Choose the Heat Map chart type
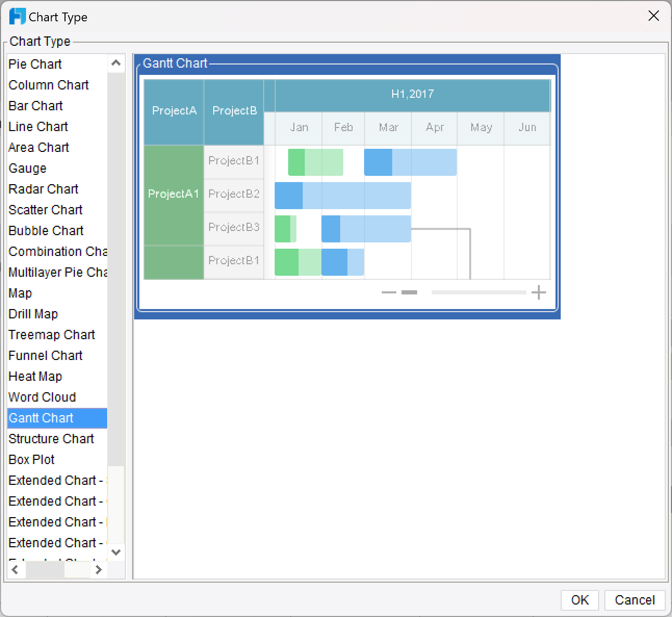The height and width of the screenshot is (617, 672). coord(35,376)
